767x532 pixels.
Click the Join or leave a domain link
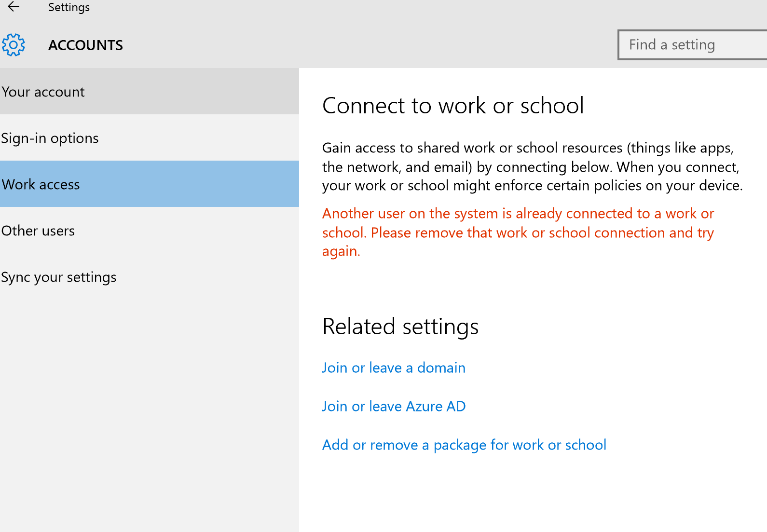pos(394,368)
